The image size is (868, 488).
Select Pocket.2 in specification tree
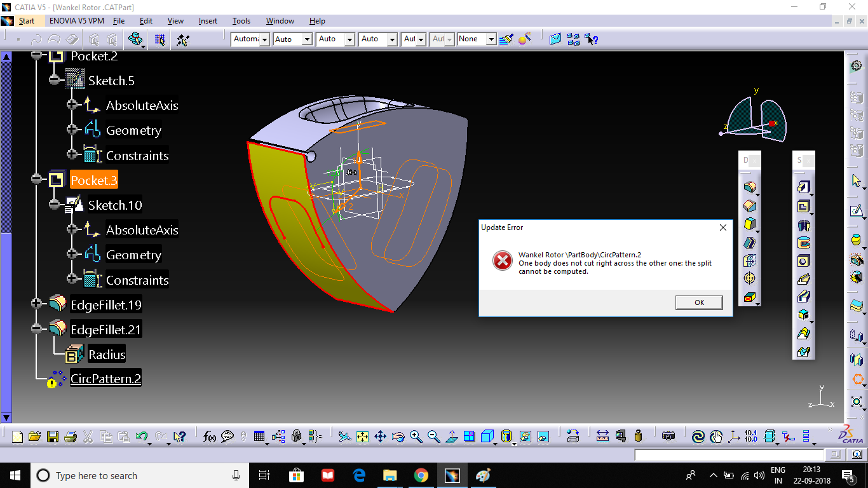pyautogui.click(x=94, y=56)
